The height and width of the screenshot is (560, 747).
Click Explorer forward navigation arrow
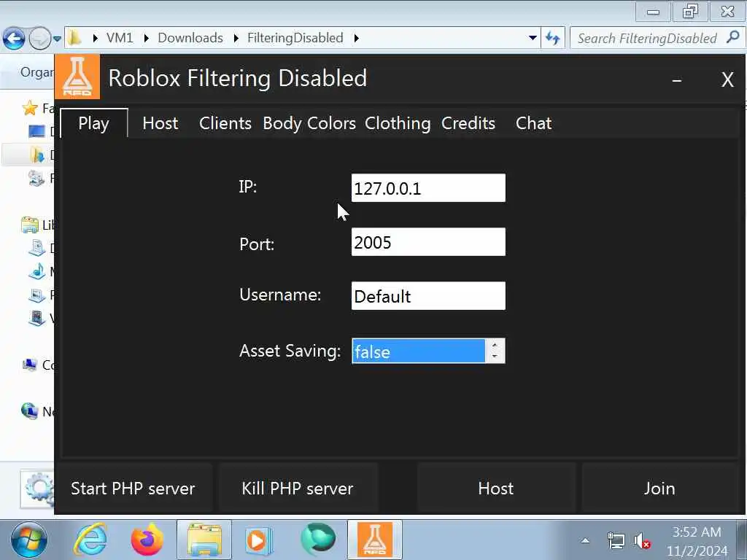coord(39,38)
